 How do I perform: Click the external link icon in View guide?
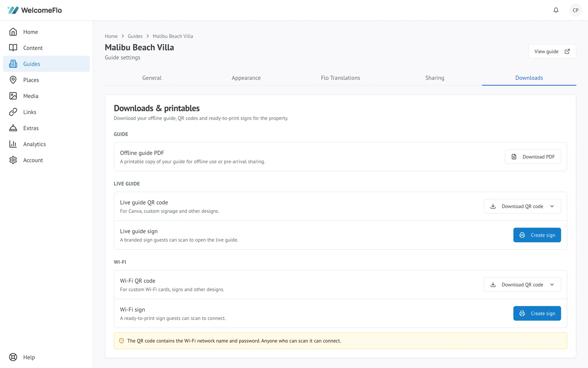click(567, 52)
